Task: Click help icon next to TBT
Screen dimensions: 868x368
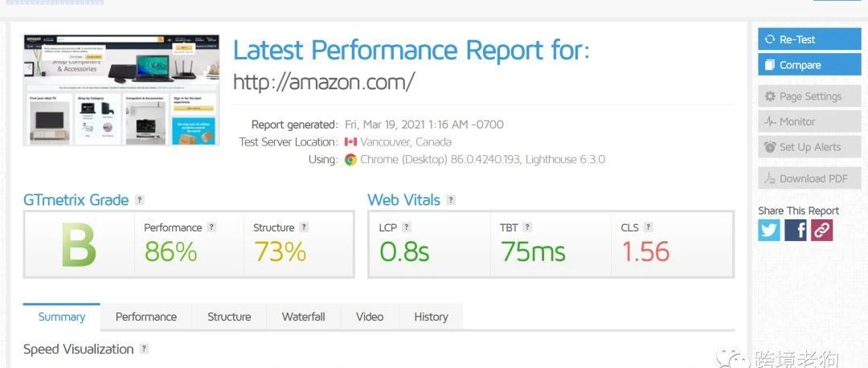Action: point(527,227)
